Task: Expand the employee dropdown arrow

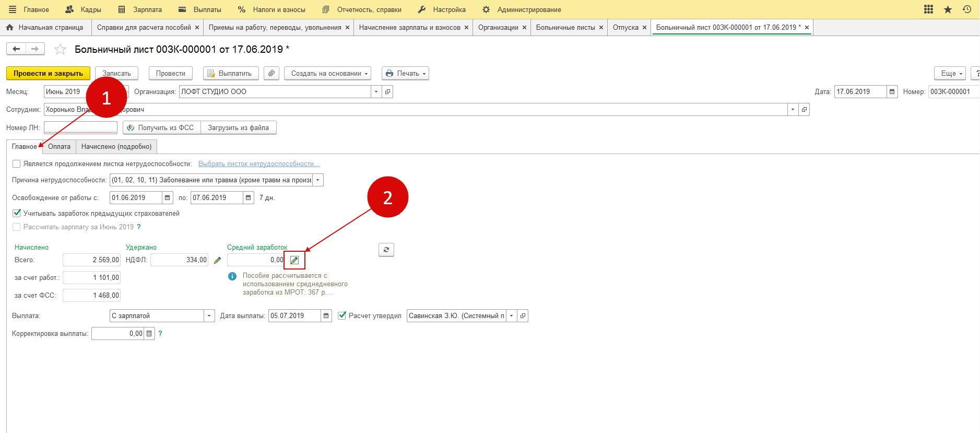Action: pos(793,109)
